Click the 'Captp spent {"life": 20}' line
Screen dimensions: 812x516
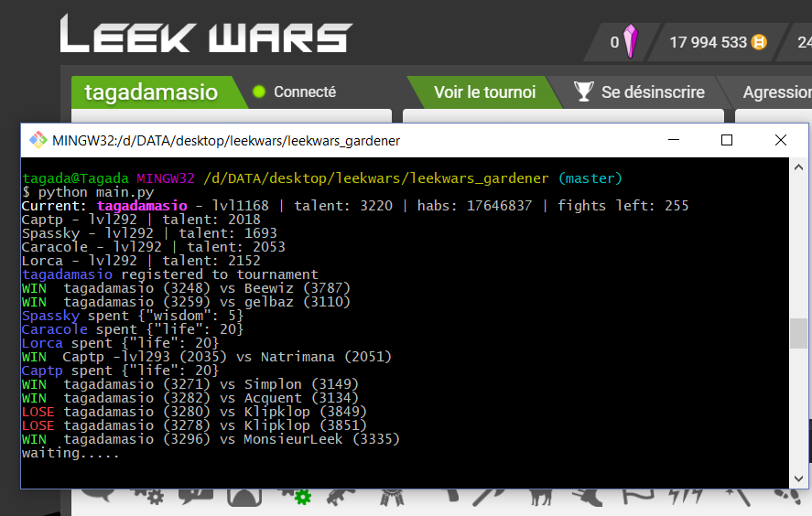tap(120, 371)
